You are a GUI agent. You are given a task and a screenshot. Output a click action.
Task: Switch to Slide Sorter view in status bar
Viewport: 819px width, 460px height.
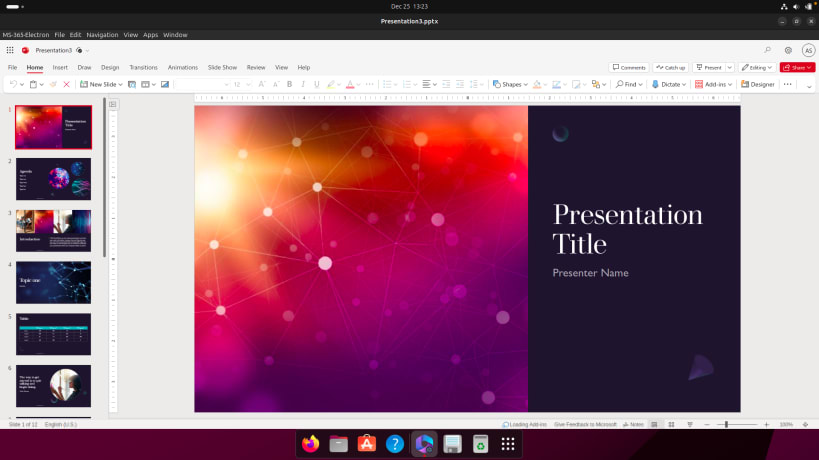pos(672,424)
